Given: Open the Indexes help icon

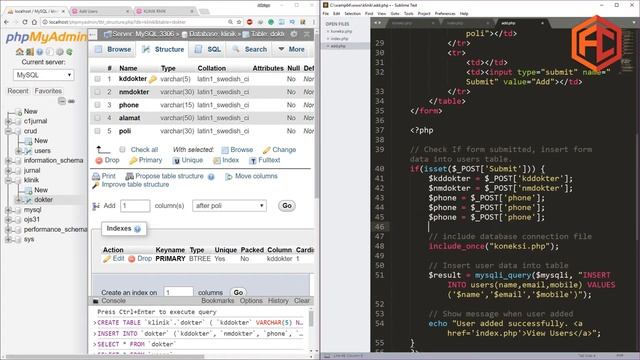Looking at the screenshot, I should [138, 229].
